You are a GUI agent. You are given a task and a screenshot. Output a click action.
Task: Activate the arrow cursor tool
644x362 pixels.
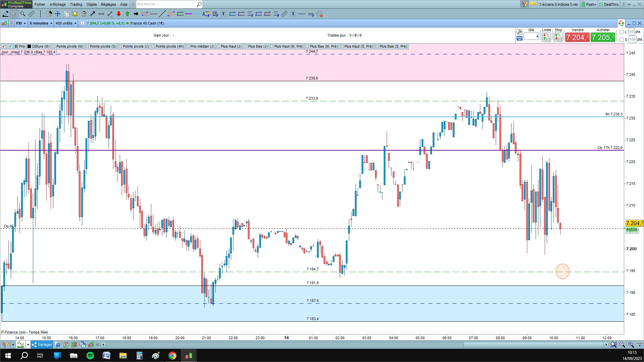pos(14,14)
